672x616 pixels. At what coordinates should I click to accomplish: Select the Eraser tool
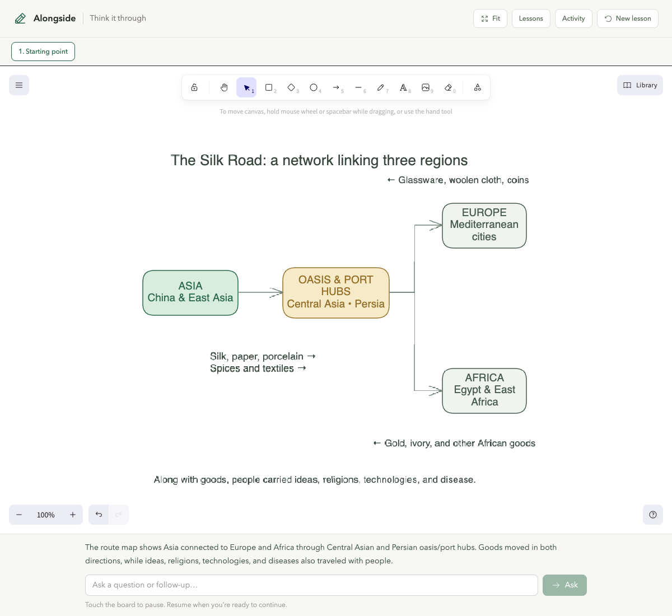coord(448,87)
